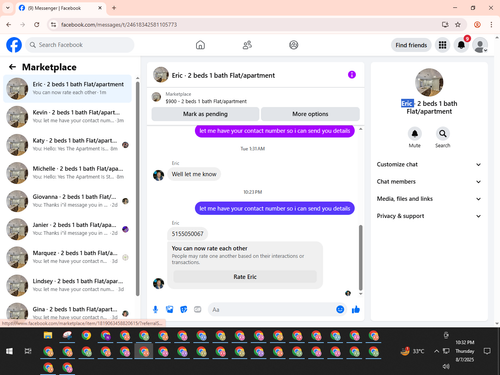Viewport: 500px width, 375px height.
Task: Click Rate Eric button
Action: (245, 277)
